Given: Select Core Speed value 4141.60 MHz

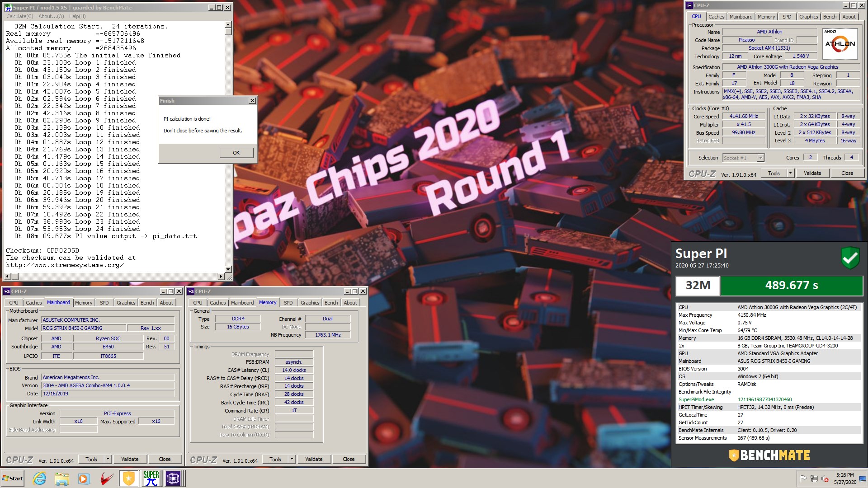Looking at the screenshot, I should click(x=744, y=116).
